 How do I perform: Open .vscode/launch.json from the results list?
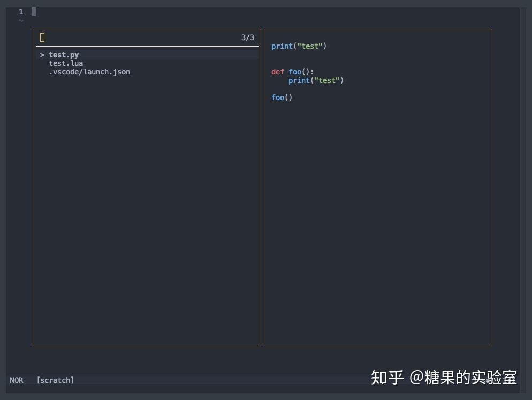tap(89, 72)
